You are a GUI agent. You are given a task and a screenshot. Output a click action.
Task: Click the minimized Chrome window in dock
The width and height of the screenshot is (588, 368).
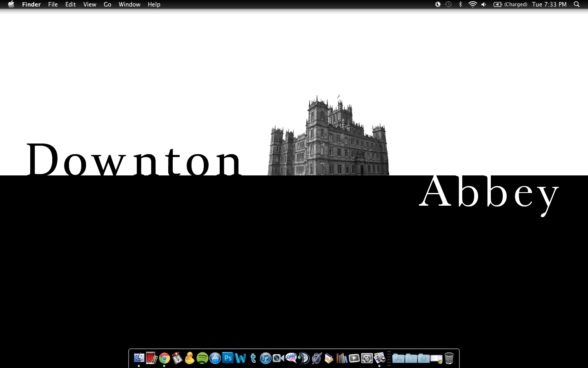point(436,359)
